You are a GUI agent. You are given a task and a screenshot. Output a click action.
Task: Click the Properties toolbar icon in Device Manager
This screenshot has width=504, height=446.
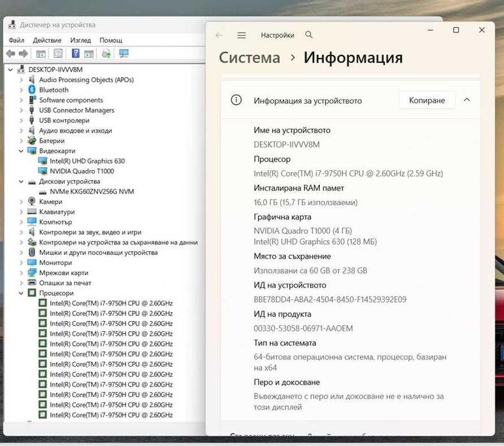click(x=58, y=54)
